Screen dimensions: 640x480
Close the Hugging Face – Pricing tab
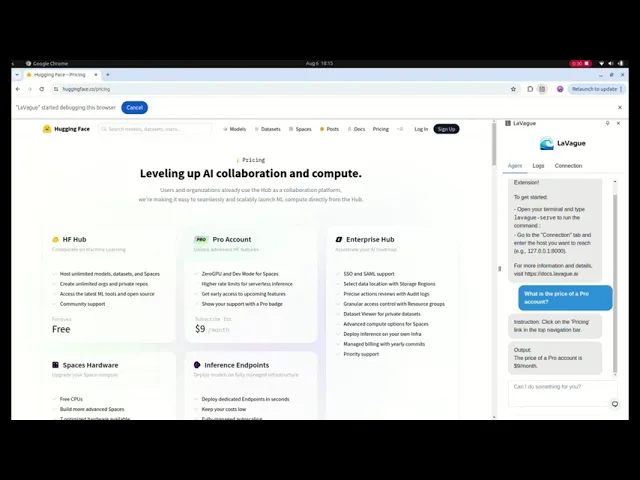pos(96,75)
